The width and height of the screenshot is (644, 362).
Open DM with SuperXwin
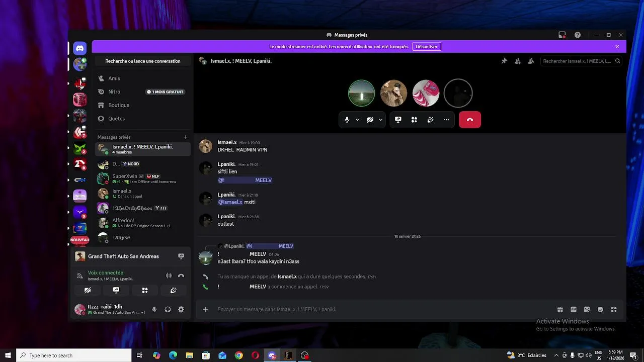[x=143, y=178]
